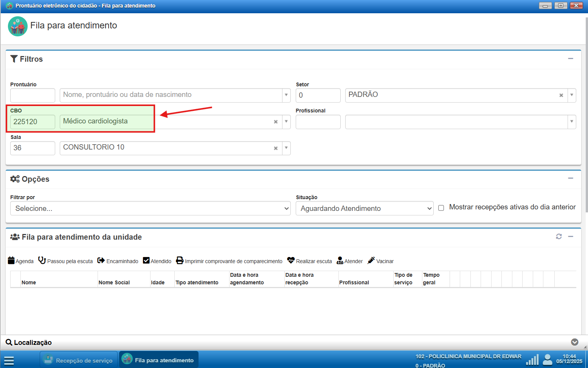Collapse the Filtros panel
The height and width of the screenshot is (368, 588).
coord(571,59)
